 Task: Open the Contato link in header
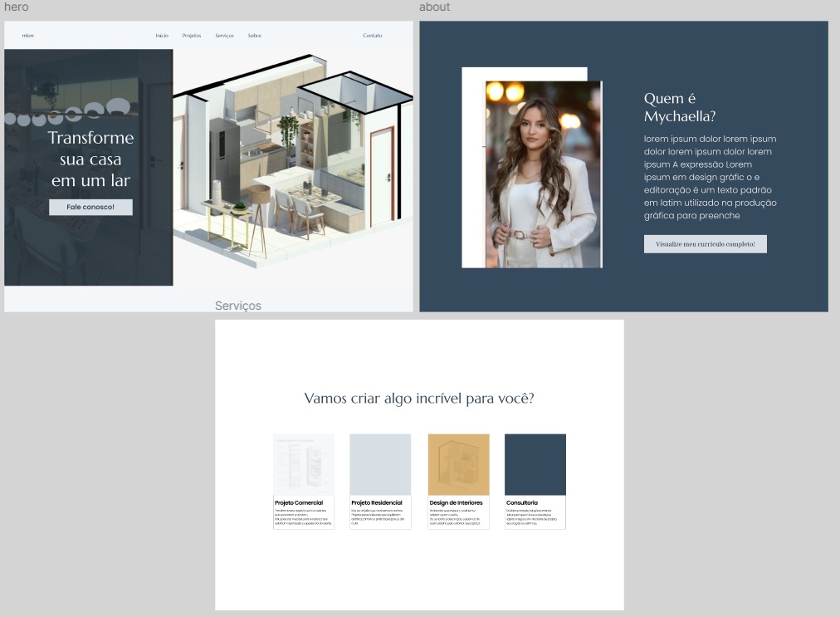(x=373, y=36)
